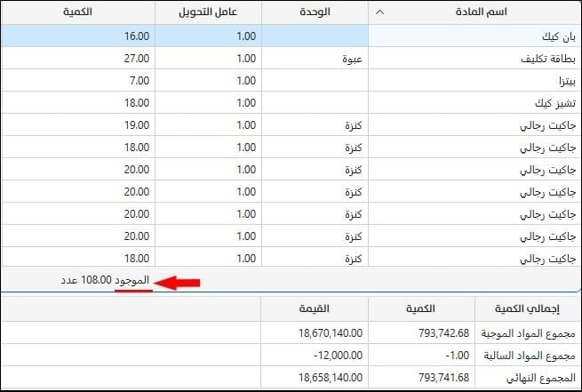582x392 pixels.
Task: Click the إجمالي الكمية header
Action: pos(528,308)
